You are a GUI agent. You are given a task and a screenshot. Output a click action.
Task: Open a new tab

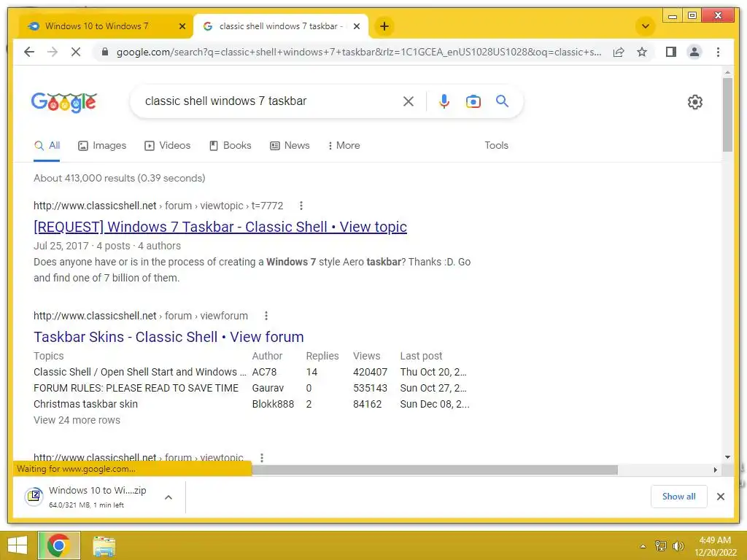384,26
